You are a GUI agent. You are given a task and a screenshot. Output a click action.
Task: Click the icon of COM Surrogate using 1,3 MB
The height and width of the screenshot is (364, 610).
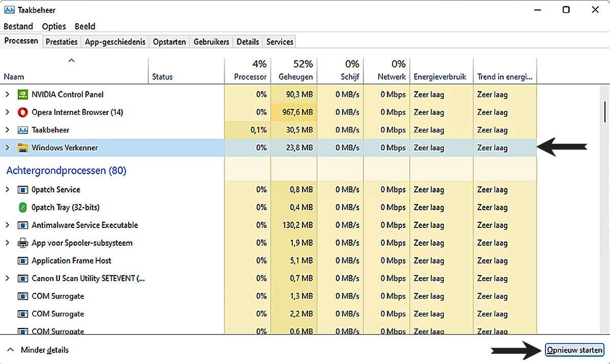pyautogui.click(x=22, y=296)
